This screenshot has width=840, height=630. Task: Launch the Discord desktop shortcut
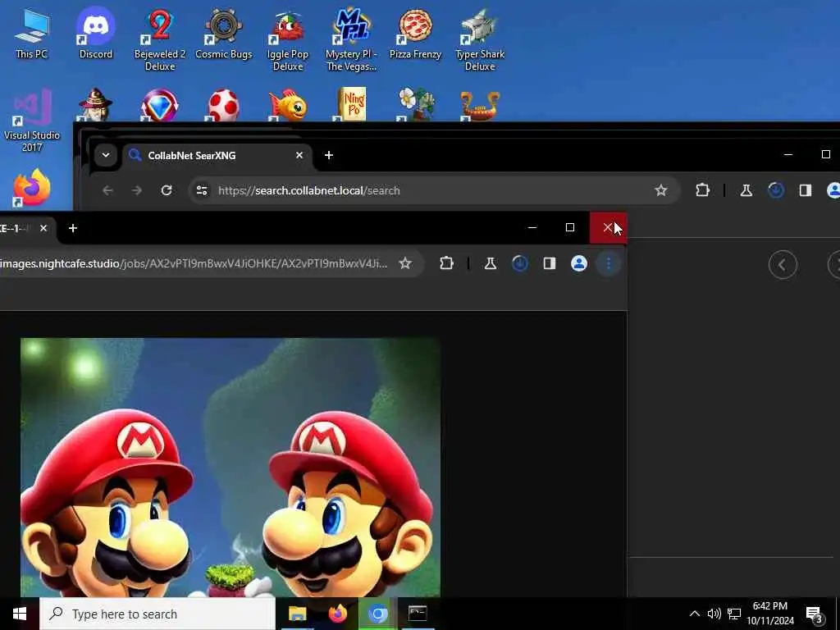pos(95,34)
